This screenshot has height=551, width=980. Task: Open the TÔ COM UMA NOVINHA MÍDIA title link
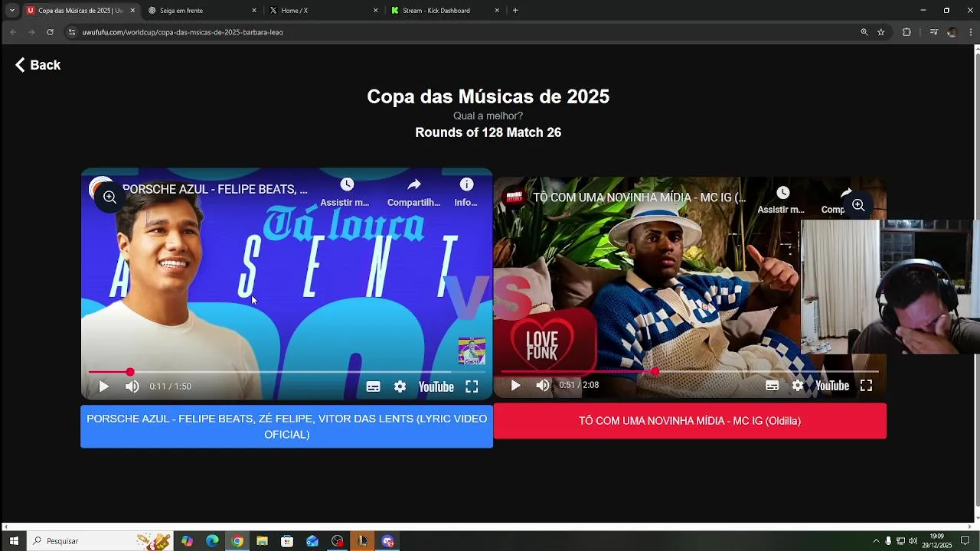click(x=639, y=197)
